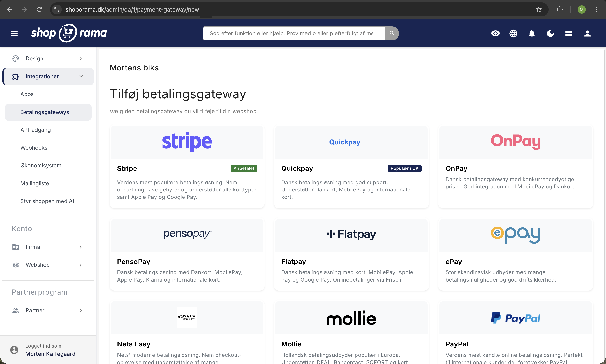Select the Flatpay gateway title
The height and width of the screenshot is (364, 606).
point(294,262)
